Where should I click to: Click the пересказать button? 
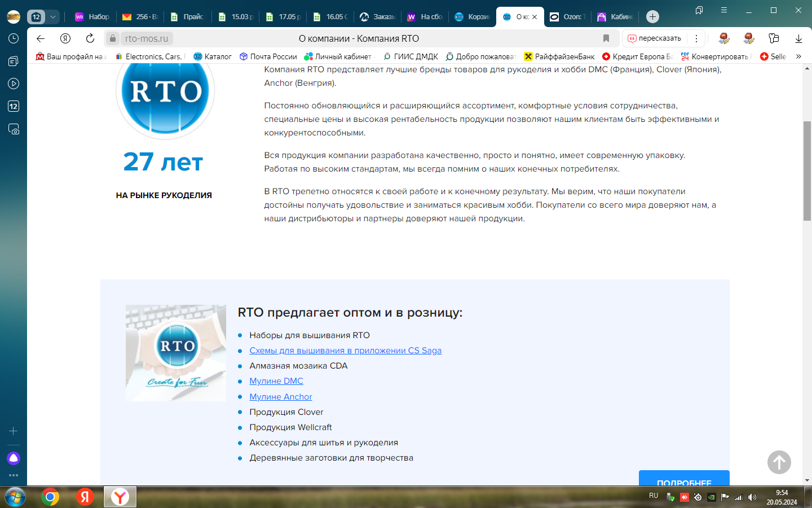pyautogui.click(x=654, y=38)
